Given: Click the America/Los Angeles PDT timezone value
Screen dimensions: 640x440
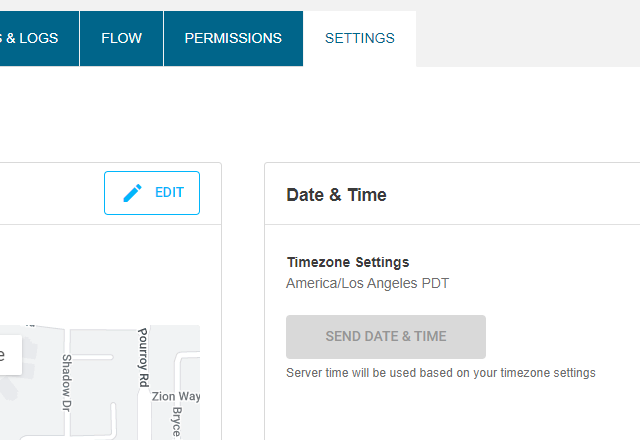Looking at the screenshot, I should 367,283.
